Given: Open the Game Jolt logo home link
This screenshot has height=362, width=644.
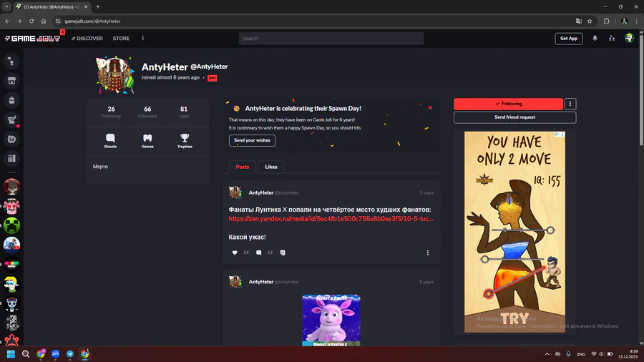Looking at the screenshot, I should pyautogui.click(x=32, y=39).
